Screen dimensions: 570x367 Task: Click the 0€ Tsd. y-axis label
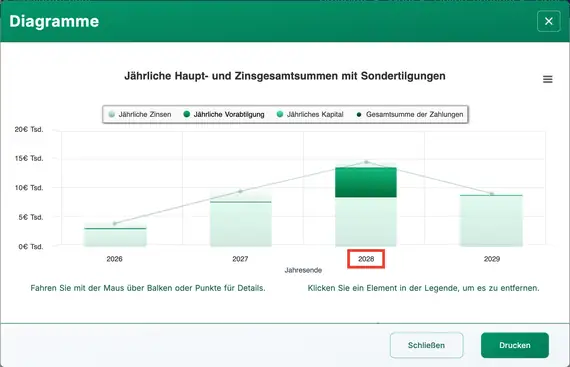tap(31, 247)
